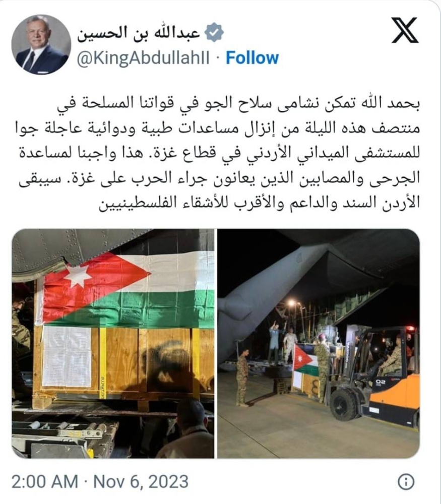Screen dimensions: 441x504
Task: Click the small Jordanian flag near forklift
Action: point(305,359)
